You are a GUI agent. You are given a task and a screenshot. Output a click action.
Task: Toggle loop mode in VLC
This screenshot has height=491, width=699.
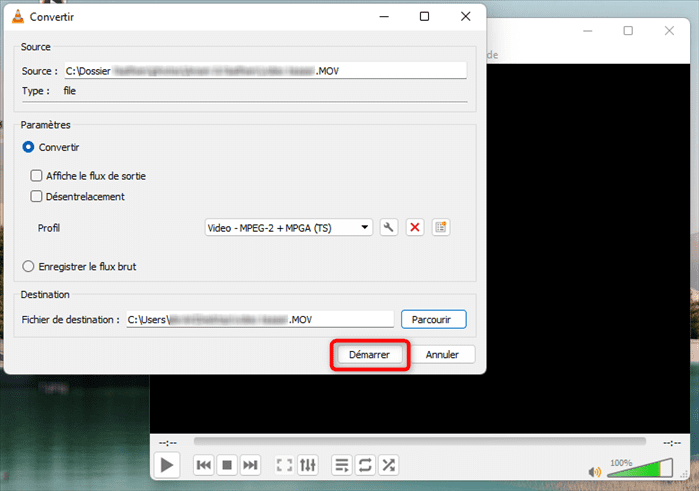365,465
